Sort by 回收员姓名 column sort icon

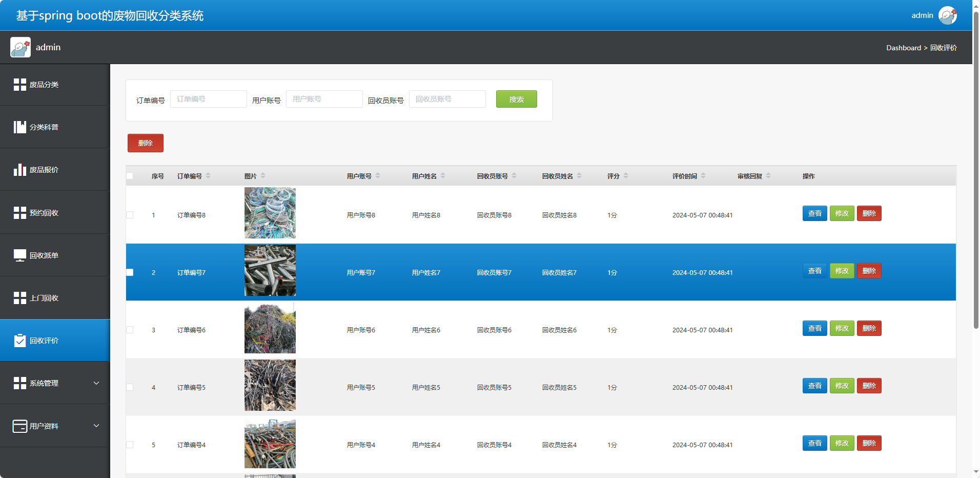[579, 176]
